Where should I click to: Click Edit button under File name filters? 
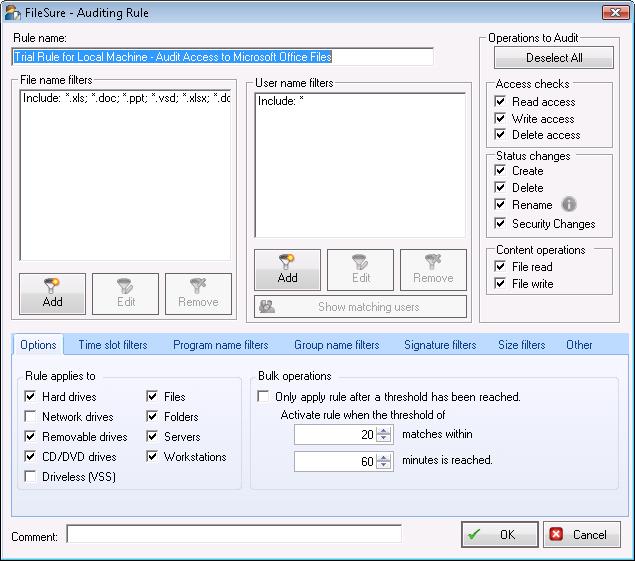click(126, 294)
